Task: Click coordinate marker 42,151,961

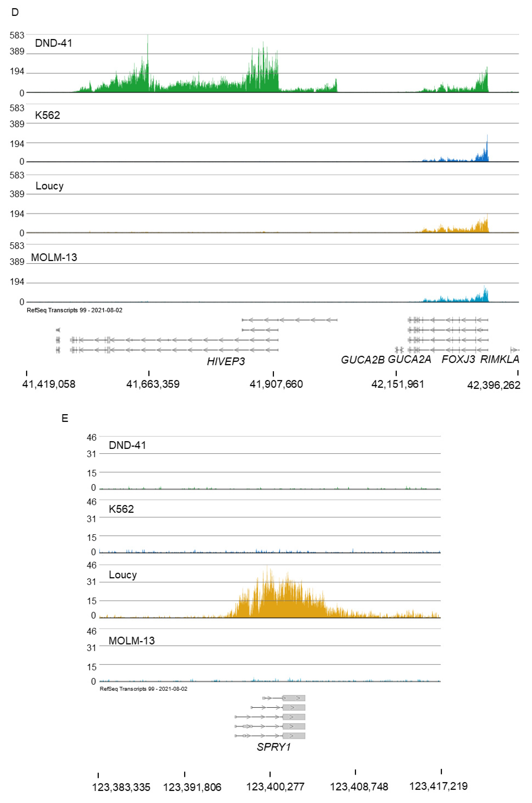Action: pyautogui.click(x=398, y=384)
